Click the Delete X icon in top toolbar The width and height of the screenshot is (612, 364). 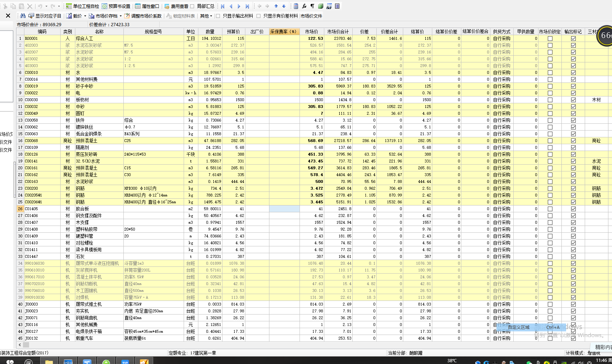click(x=30, y=6)
